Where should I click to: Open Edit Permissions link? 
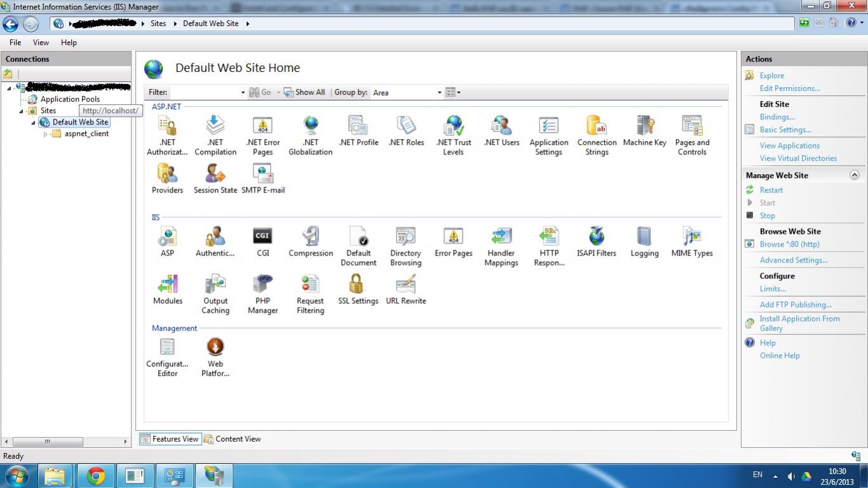tap(790, 88)
